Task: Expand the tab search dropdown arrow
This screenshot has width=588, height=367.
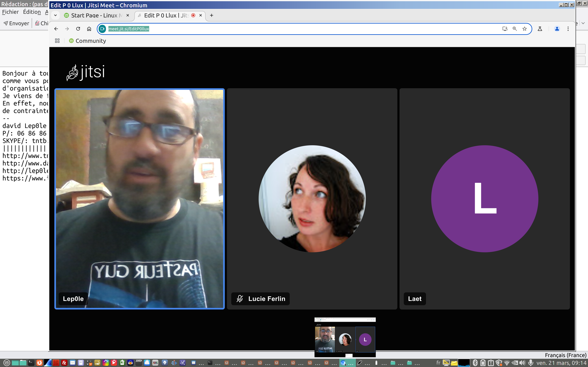Action: [55, 15]
